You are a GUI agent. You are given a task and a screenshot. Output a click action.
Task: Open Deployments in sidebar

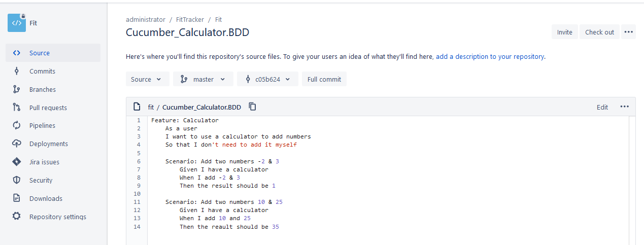point(53,144)
